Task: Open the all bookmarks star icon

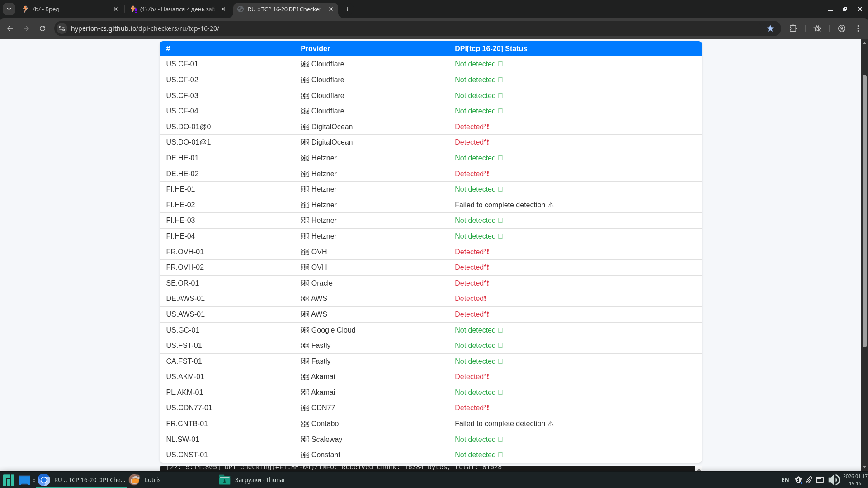Action: click(x=817, y=28)
